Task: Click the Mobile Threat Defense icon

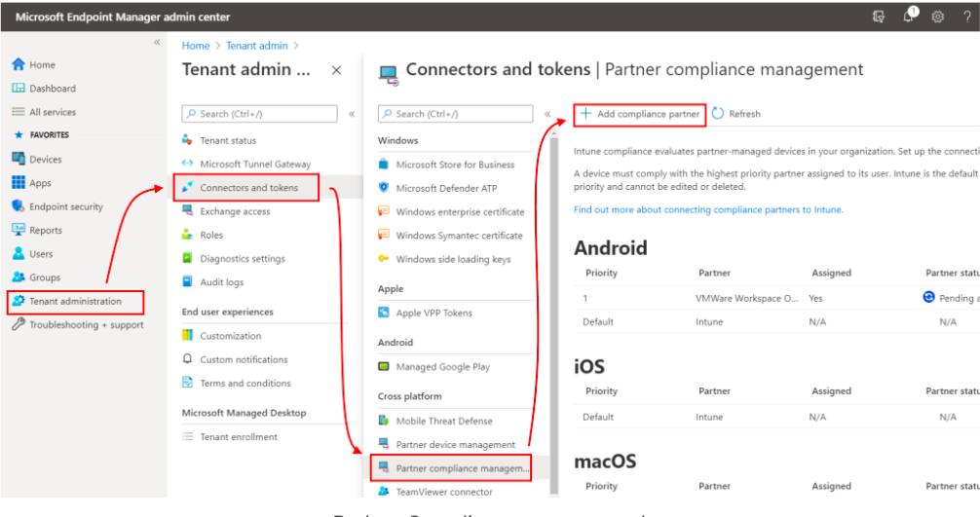Action: [383, 421]
